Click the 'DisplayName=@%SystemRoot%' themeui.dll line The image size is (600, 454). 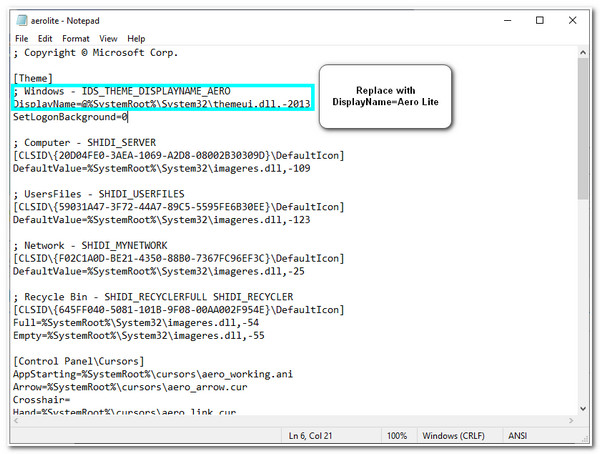[x=161, y=104]
